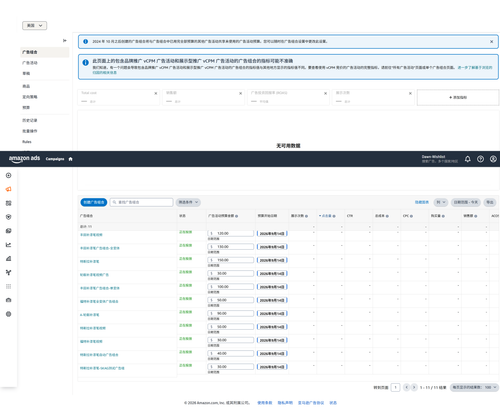Click the info icon next to CPC header
Screen dimensions: 500x411
click(x=411, y=216)
